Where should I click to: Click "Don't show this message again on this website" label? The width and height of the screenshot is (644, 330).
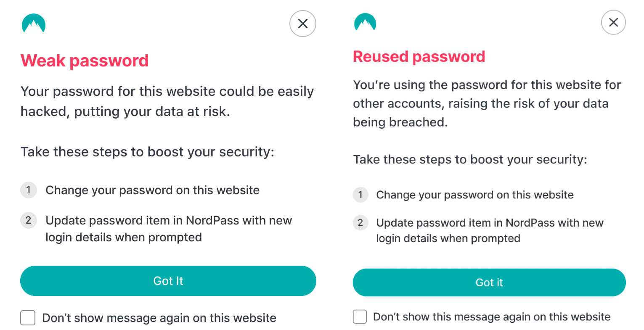click(x=492, y=317)
